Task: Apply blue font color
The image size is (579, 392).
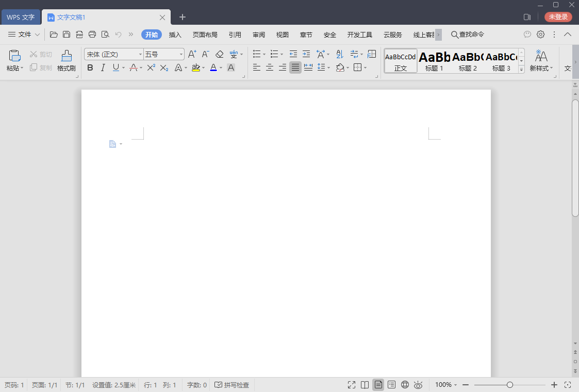Action: click(x=213, y=67)
